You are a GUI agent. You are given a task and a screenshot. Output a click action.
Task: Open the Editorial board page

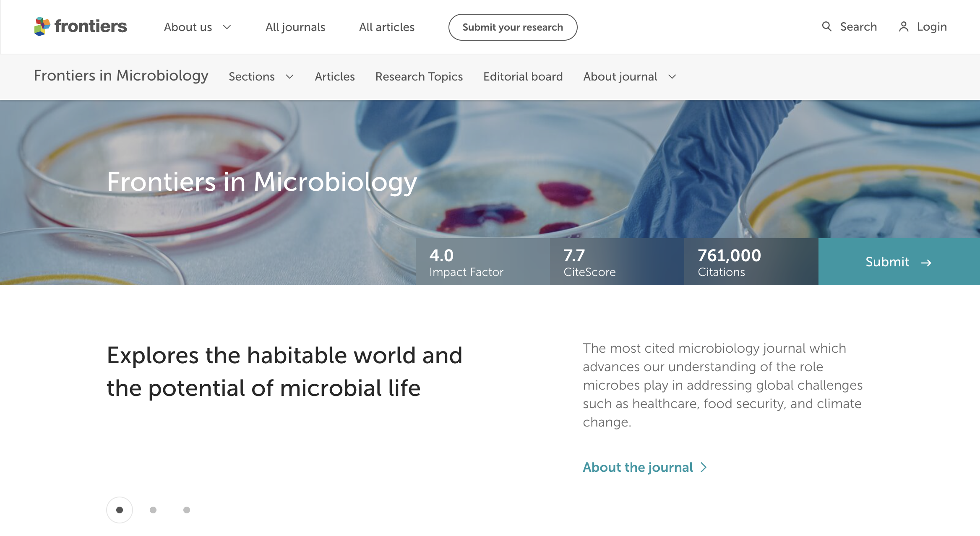click(523, 77)
